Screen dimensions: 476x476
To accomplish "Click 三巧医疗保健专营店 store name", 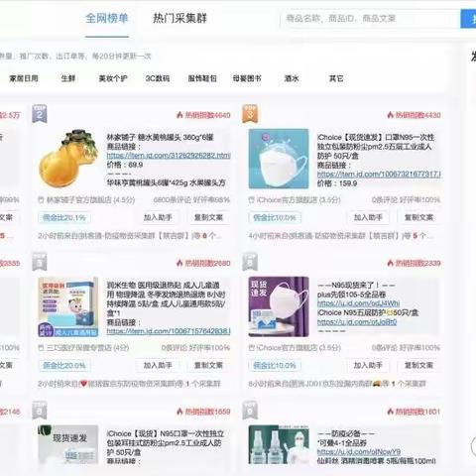I will (x=79, y=348).
